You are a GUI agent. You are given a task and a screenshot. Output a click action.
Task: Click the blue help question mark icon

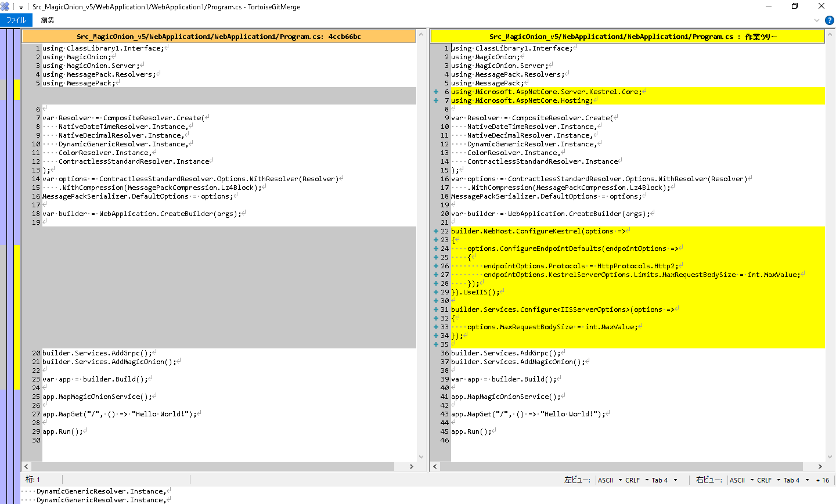click(x=830, y=20)
